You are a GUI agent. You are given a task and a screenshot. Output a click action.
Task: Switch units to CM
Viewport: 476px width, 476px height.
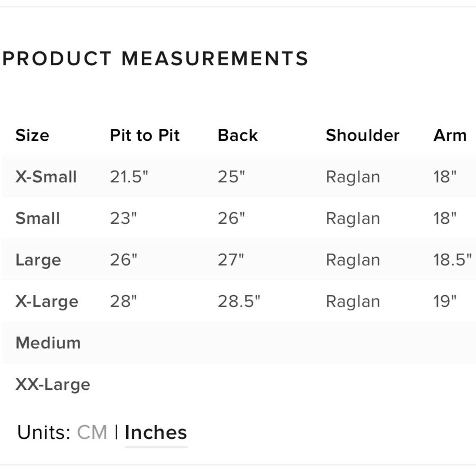(92, 432)
